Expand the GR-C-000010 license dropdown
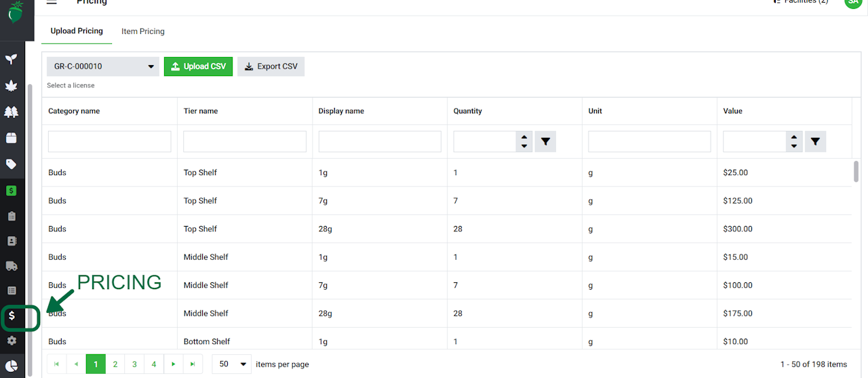Viewport: 868px width, 378px height. point(103,67)
